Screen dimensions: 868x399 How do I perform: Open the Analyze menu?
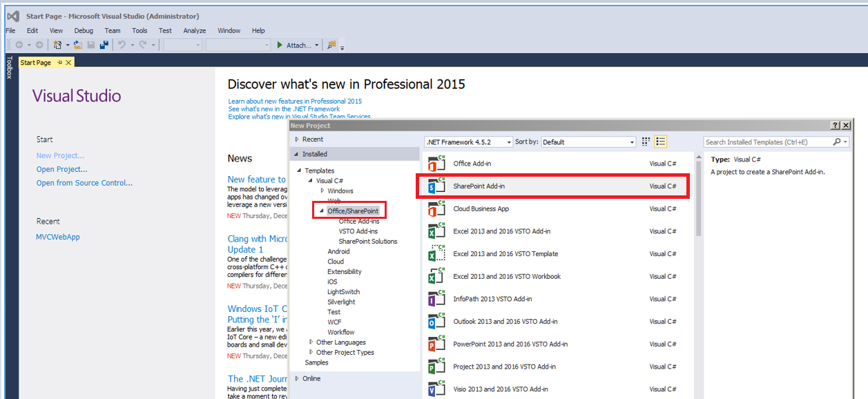pyautogui.click(x=195, y=30)
